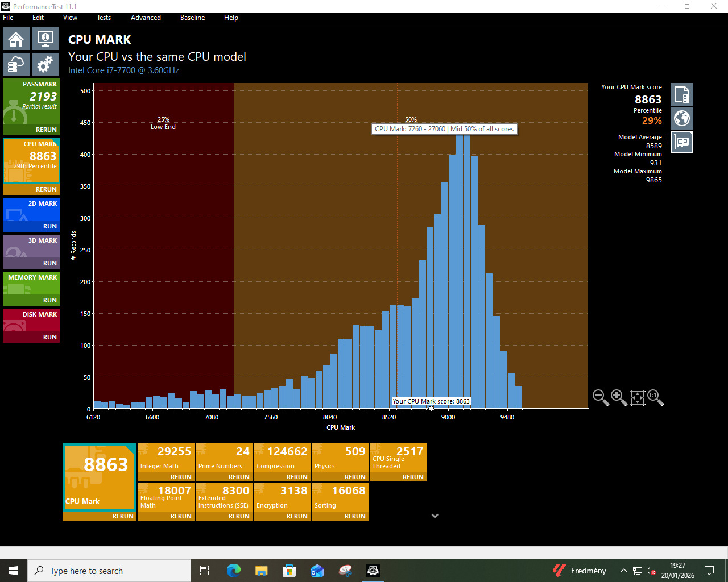
Task: Open the Advanced menu
Action: [x=146, y=18]
